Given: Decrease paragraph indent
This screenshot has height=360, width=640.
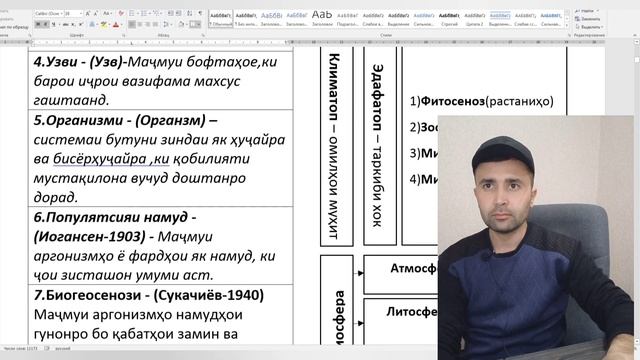Looking at the screenshot, I should (x=171, y=13).
